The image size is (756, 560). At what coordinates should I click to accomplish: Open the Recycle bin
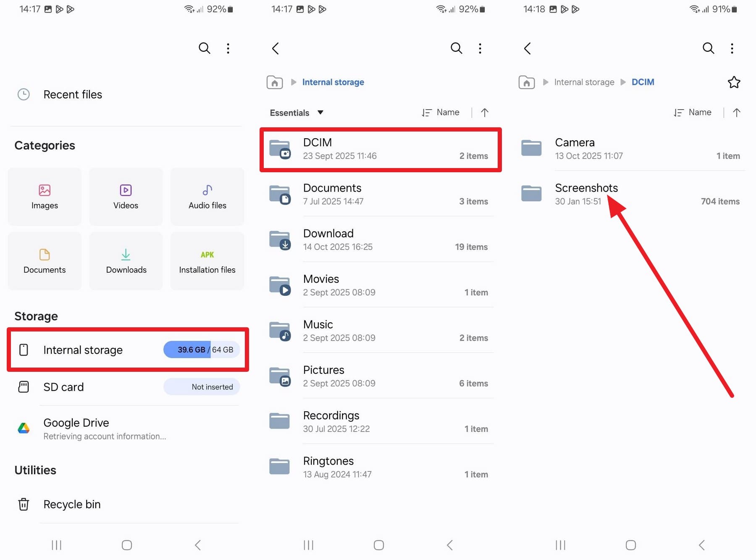72,504
